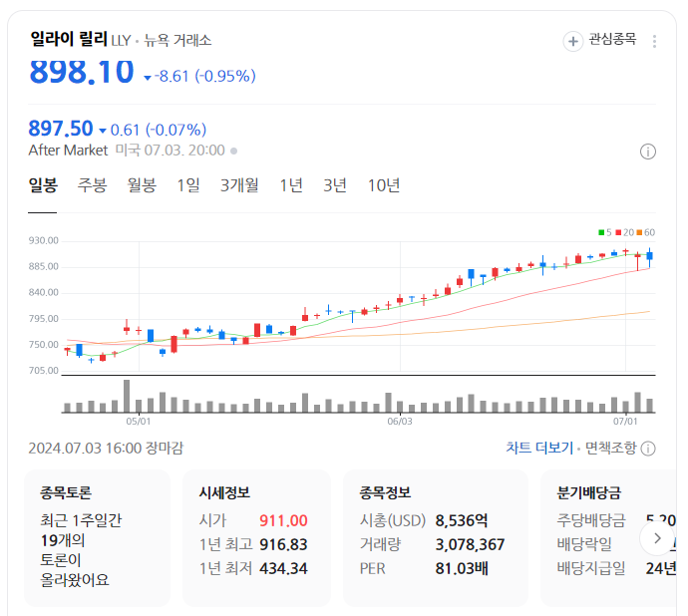Open the three-dot more options menu
Screen dimensions: 688x616
(x=654, y=41)
